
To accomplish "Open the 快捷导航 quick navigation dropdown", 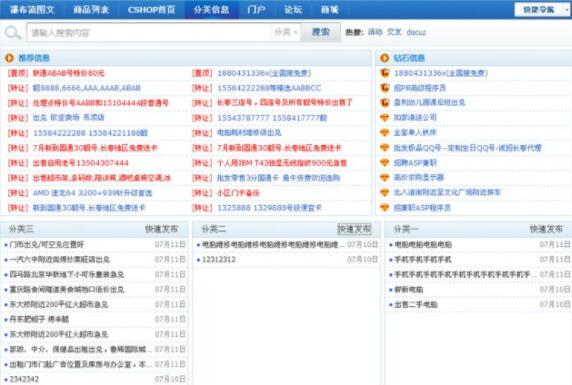I will pyautogui.click(x=542, y=9).
